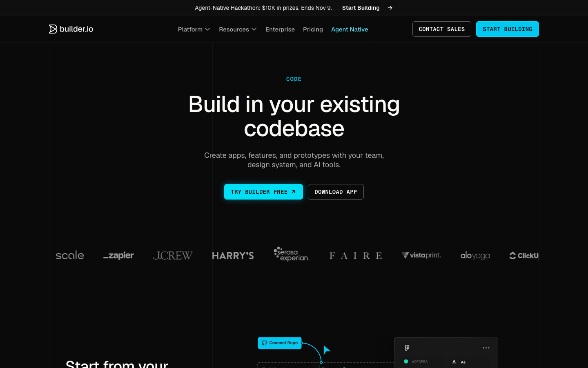Click the underlined A text color icon
The height and width of the screenshot is (368, 588).
point(454,361)
